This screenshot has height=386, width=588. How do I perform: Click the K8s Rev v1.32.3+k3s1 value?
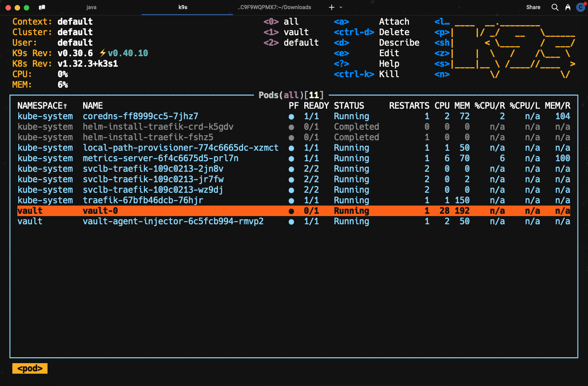coord(88,63)
